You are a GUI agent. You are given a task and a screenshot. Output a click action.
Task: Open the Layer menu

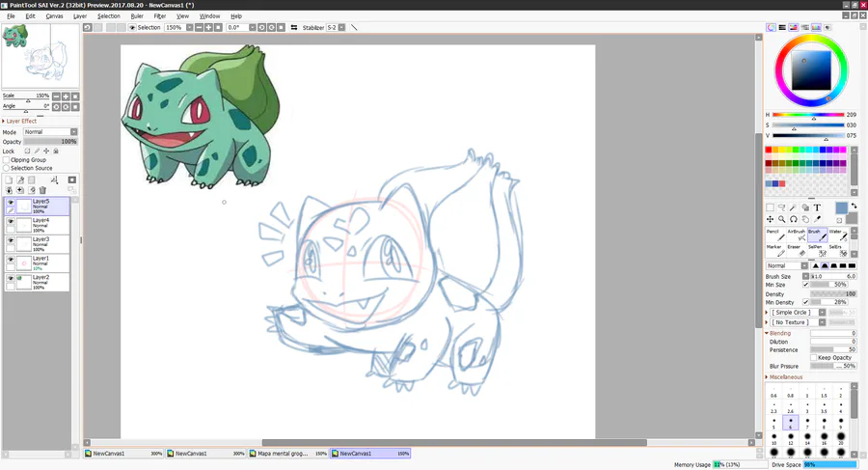pyautogui.click(x=80, y=16)
